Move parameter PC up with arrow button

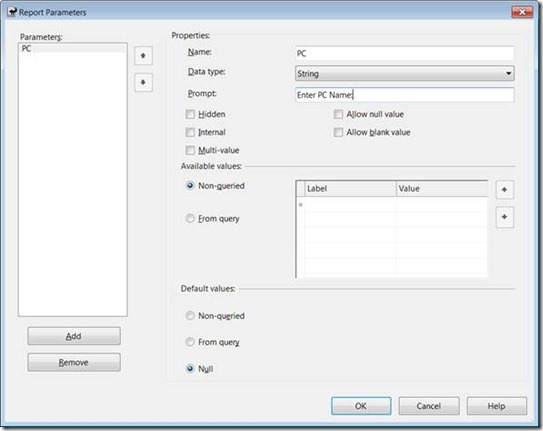tap(143, 56)
